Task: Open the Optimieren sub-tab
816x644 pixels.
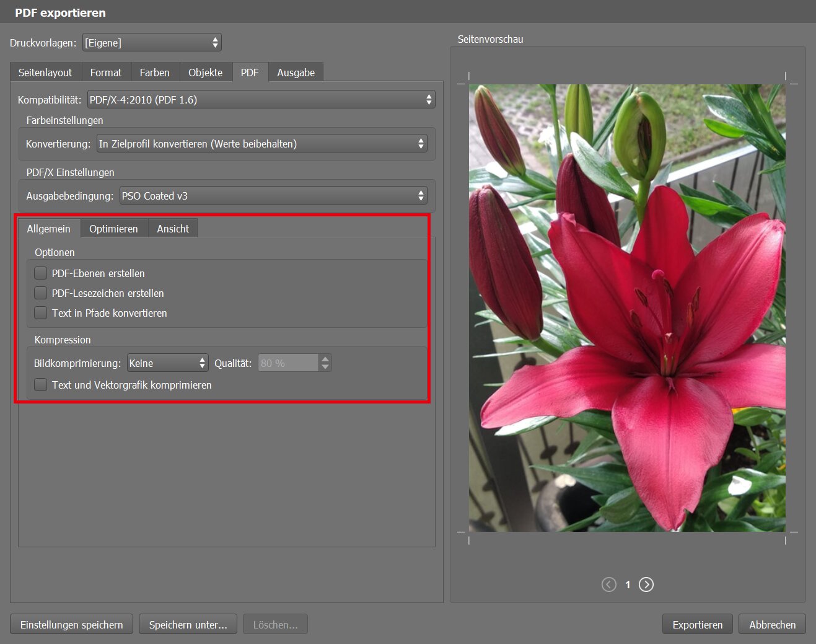Action: click(113, 229)
